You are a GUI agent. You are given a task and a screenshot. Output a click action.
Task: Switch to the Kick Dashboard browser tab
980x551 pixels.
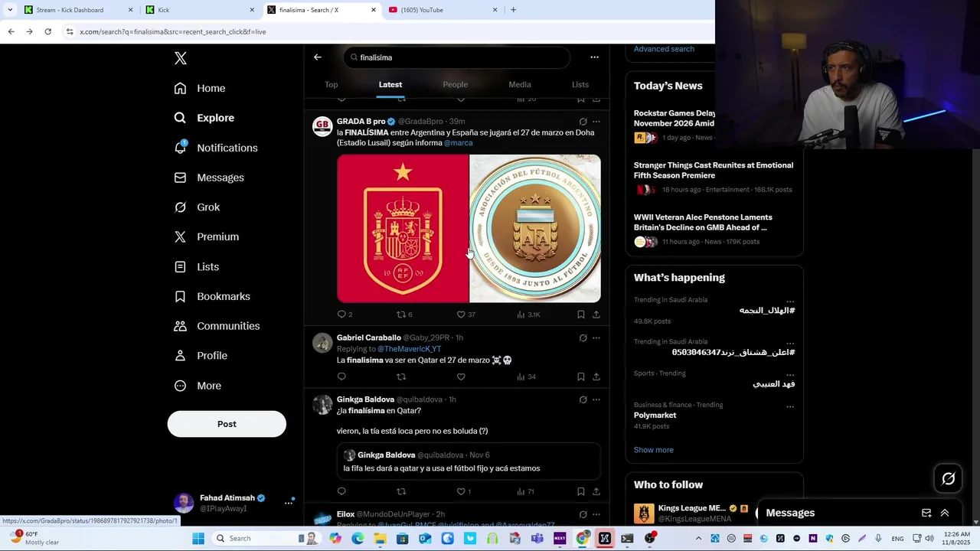(77, 10)
